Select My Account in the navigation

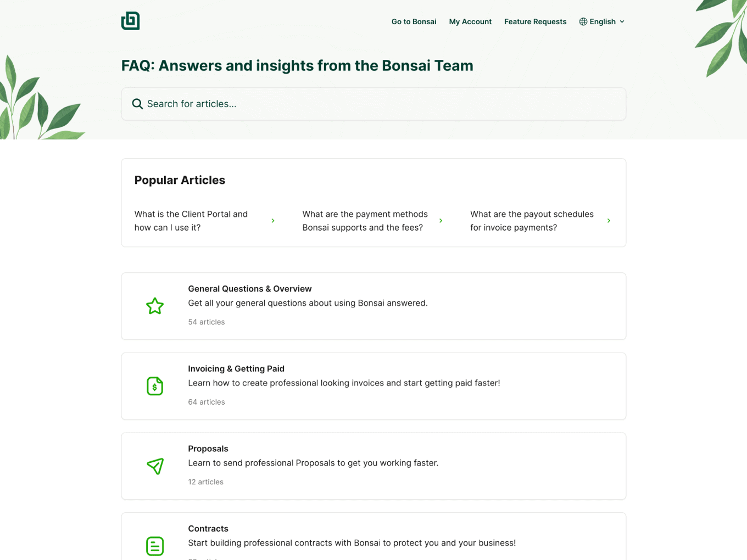click(470, 21)
